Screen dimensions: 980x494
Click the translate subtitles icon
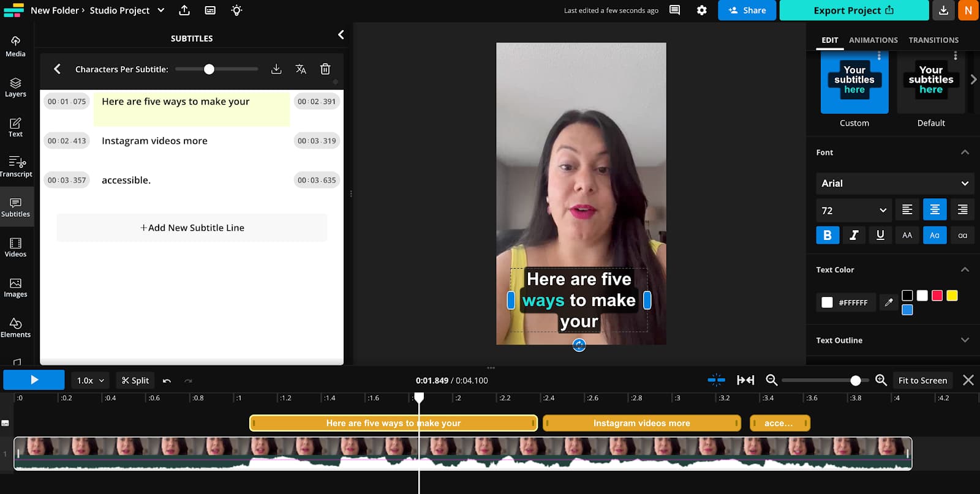tap(301, 69)
